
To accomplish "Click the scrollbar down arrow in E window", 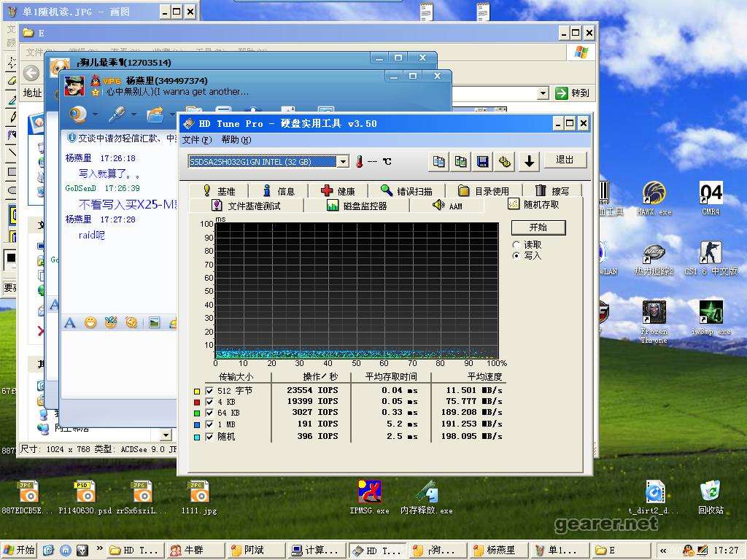I will pyautogui.click(x=166, y=435).
